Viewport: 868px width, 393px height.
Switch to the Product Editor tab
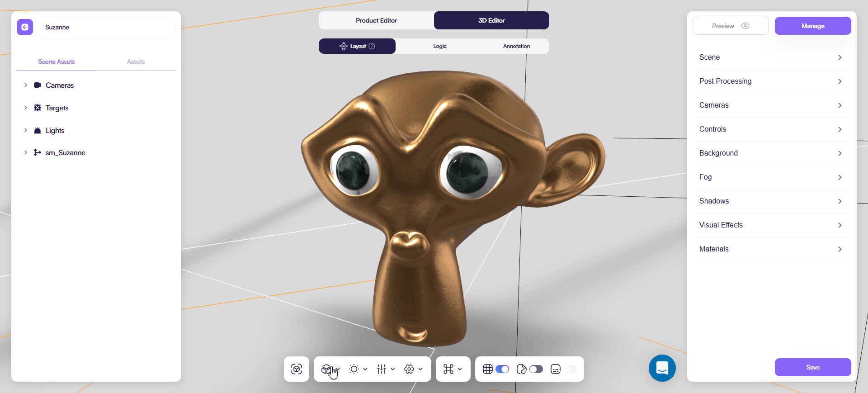tap(376, 20)
